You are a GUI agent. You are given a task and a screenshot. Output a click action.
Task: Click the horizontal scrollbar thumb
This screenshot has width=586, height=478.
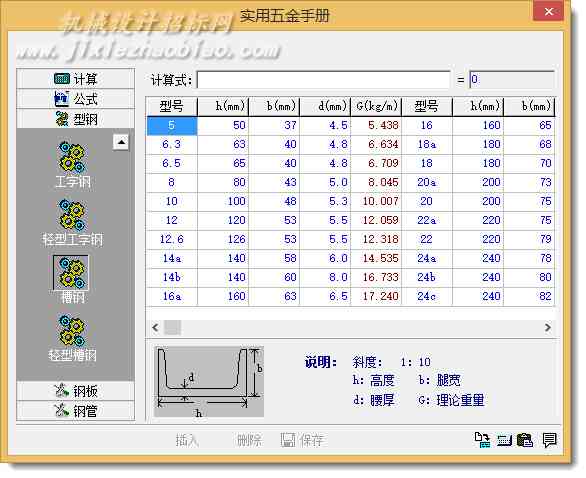click(x=173, y=328)
